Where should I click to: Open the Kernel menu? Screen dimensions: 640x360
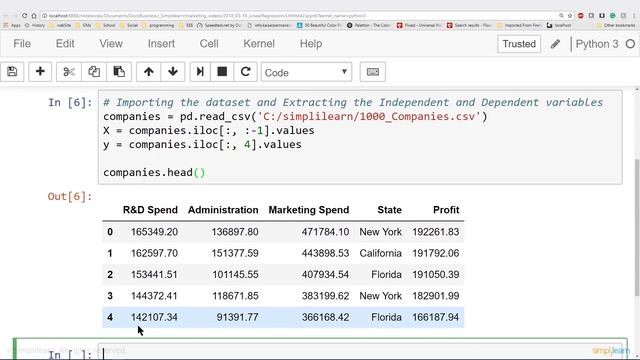259,44
